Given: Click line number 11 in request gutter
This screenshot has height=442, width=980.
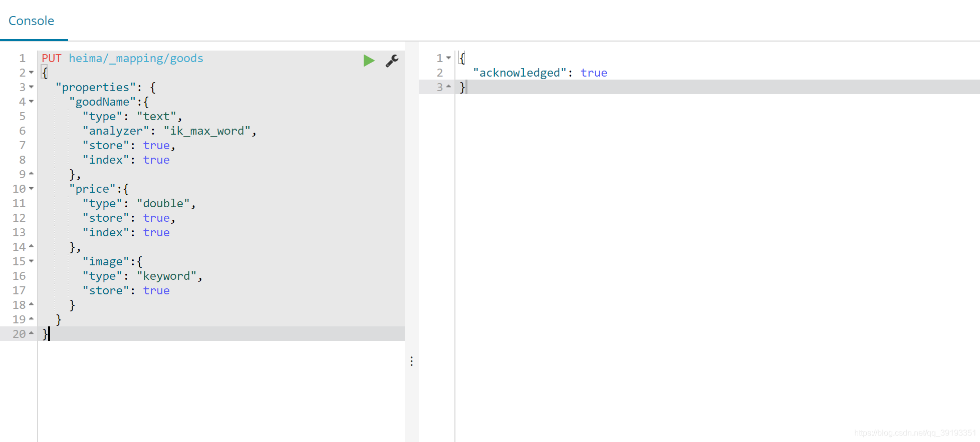Looking at the screenshot, I should coord(19,203).
